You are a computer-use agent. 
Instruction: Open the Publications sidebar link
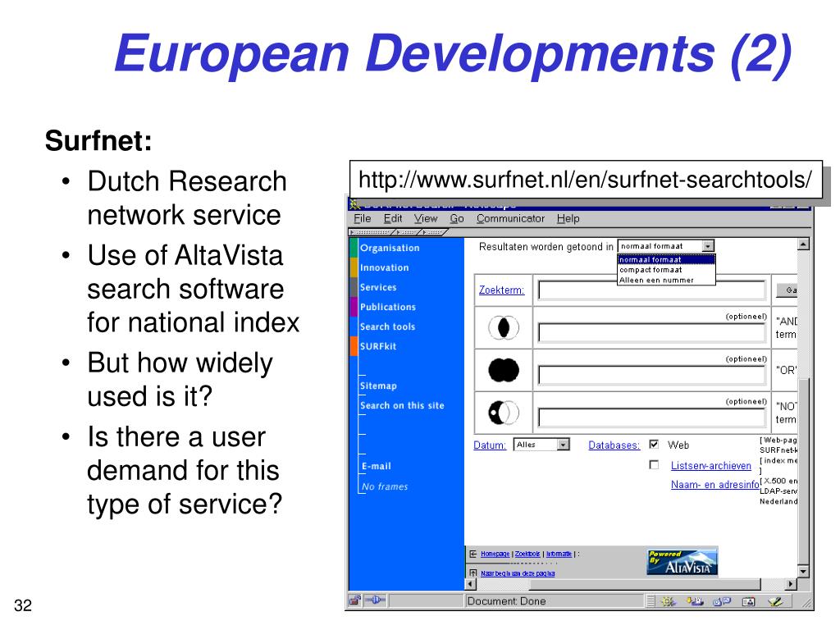(x=388, y=307)
